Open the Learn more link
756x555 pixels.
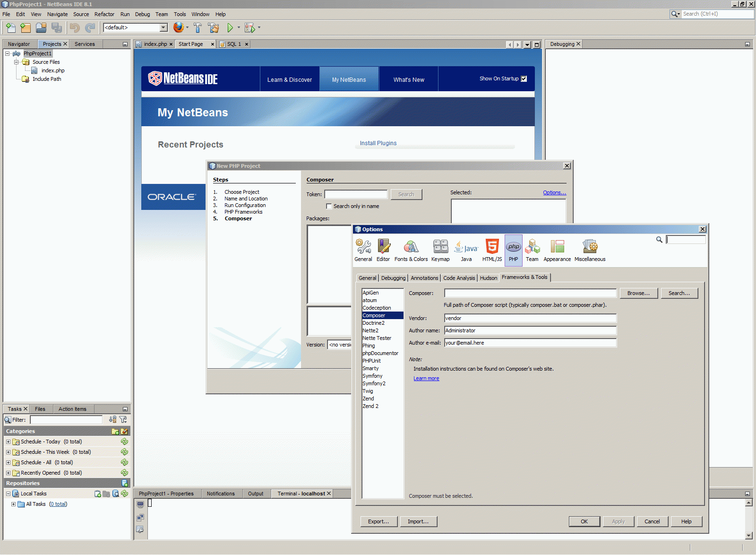(426, 378)
